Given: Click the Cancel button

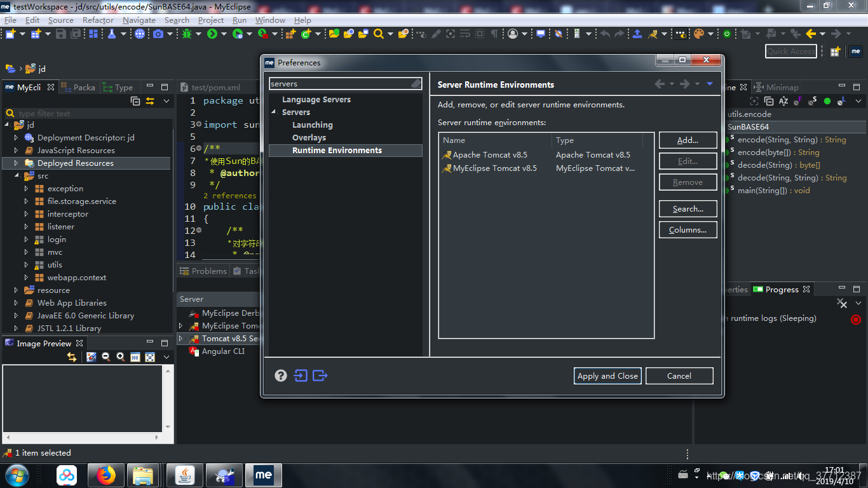Looking at the screenshot, I should (679, 376).
